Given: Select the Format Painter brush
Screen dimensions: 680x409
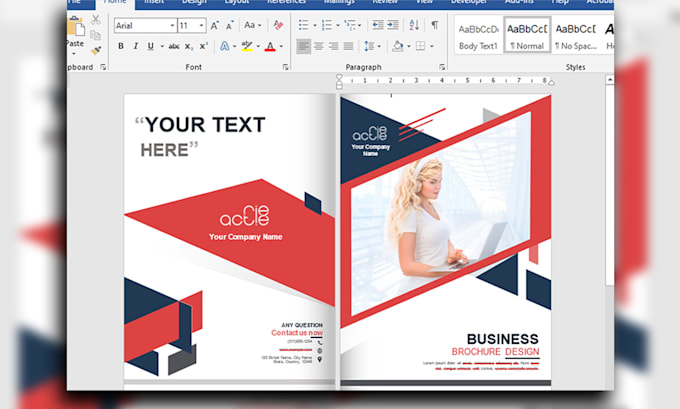Looking at the screenshot, I should pyautogui.click(x=96, y=50).
